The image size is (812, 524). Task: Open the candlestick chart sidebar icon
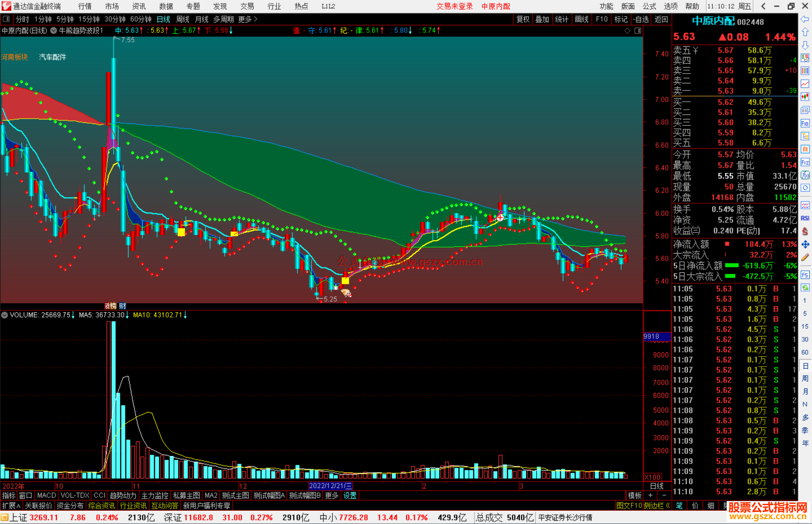point(805,97)
